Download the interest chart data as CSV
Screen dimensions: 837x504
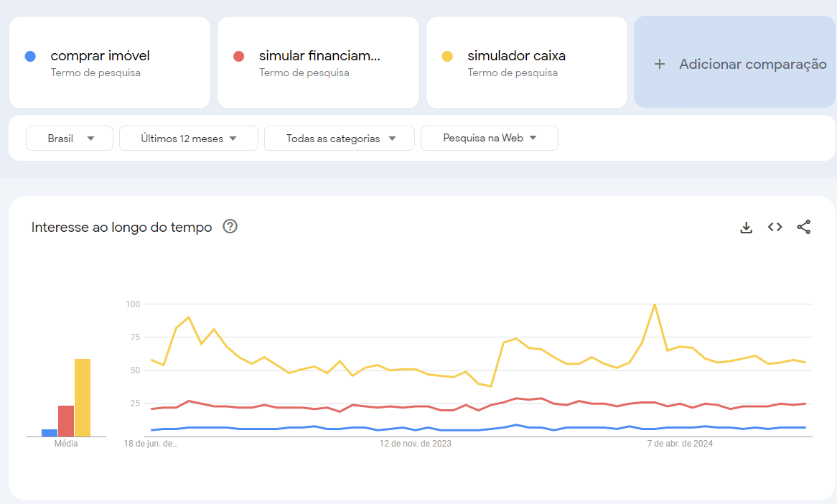click(746, 227)
